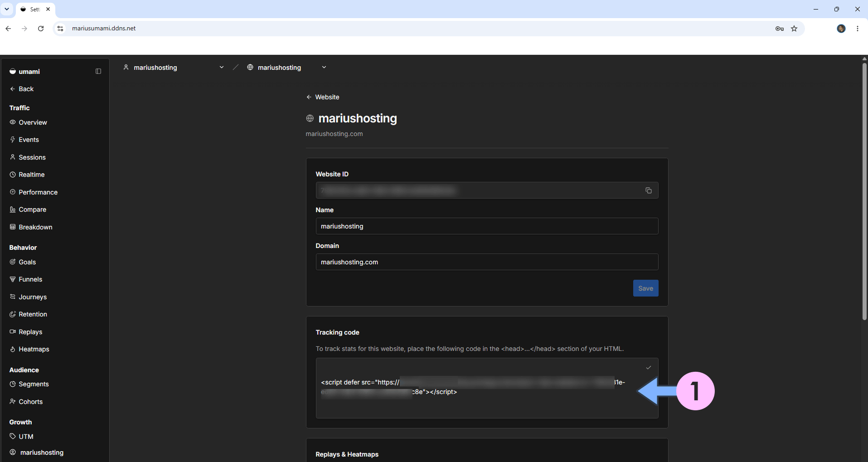The height and width of the screenshot is (462, 868).
Task: Edit the Domain input field
Action: click(487, 262)
